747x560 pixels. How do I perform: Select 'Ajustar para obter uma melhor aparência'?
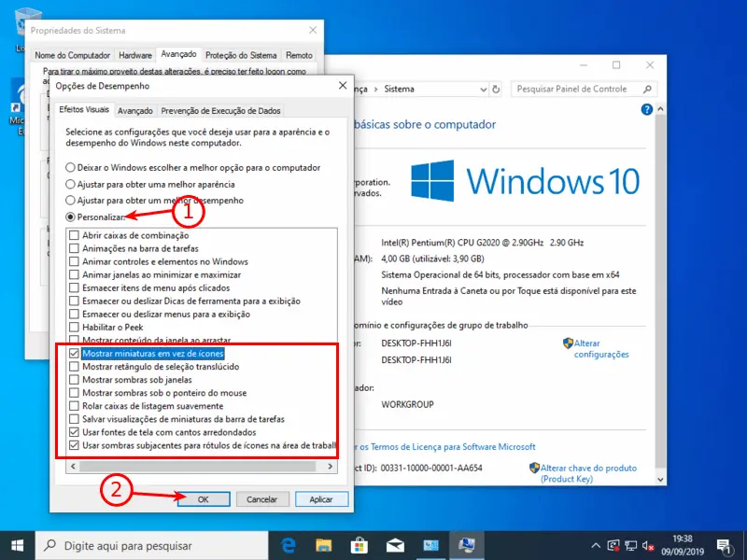(x=71, y=184)
